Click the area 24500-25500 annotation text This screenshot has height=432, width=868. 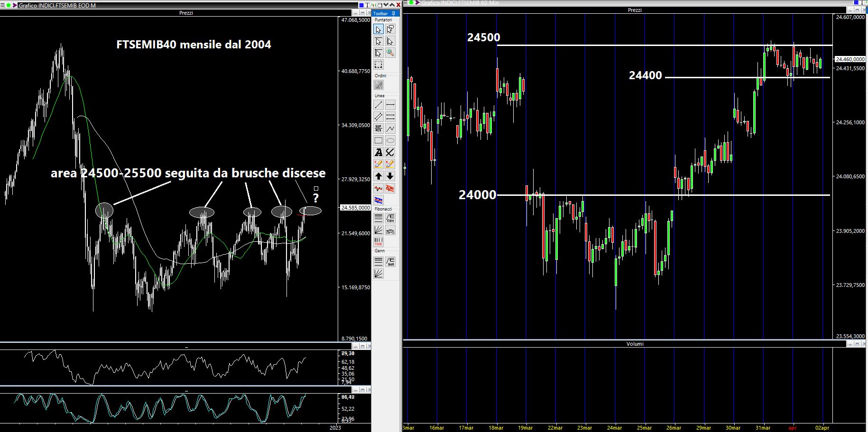click(x=188, y=173)
